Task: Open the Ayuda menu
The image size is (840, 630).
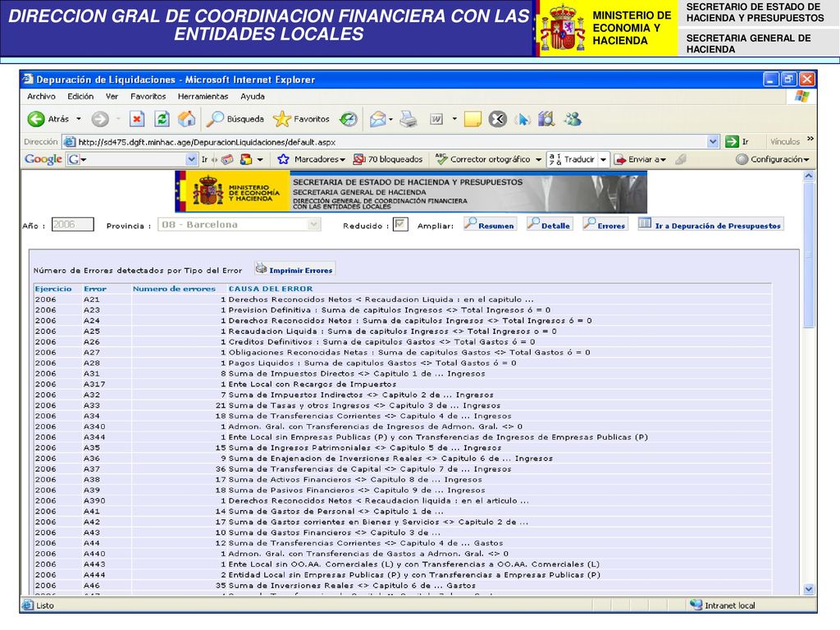Action: [253, 97]
